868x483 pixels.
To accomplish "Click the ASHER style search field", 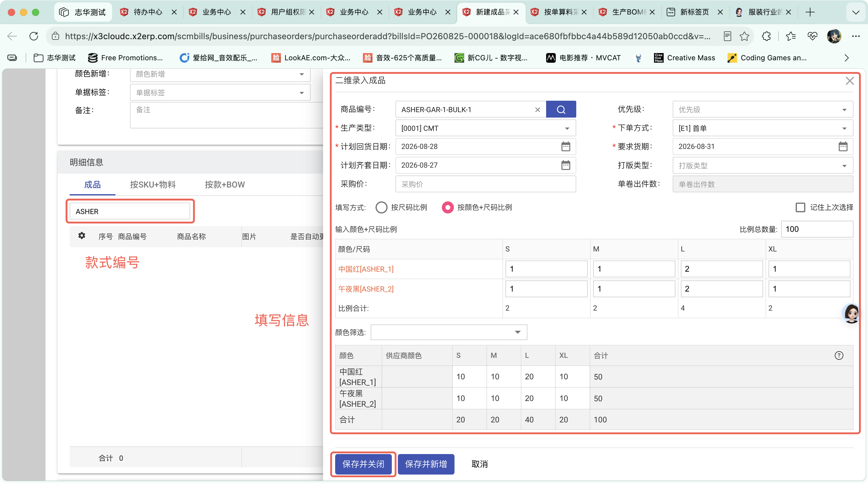I will tap(130, 211).
